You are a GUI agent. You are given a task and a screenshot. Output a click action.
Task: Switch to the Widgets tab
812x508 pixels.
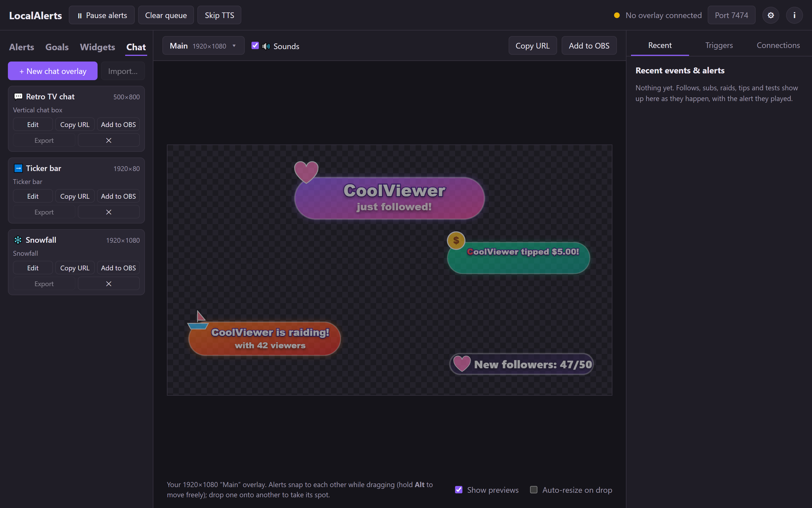(97, 47)
